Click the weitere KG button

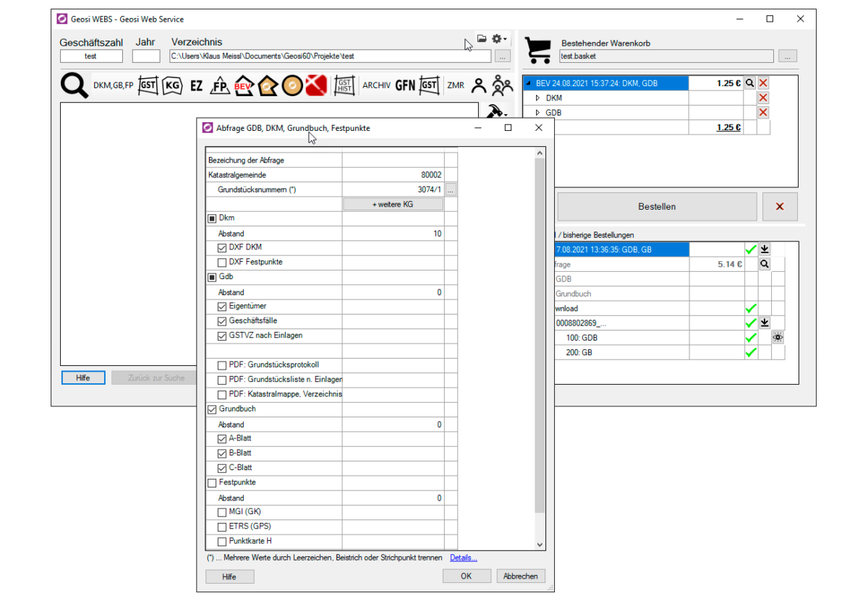click(393, 203)
